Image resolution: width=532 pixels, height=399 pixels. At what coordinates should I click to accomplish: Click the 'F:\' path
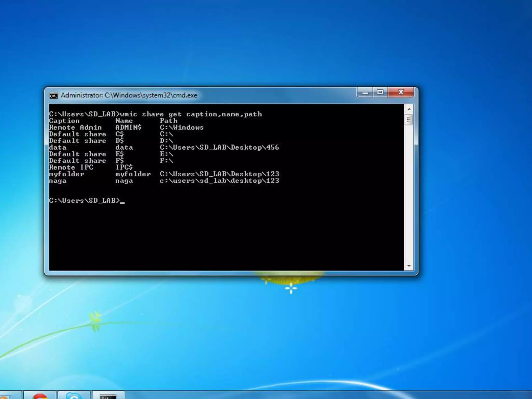(166, 161)
